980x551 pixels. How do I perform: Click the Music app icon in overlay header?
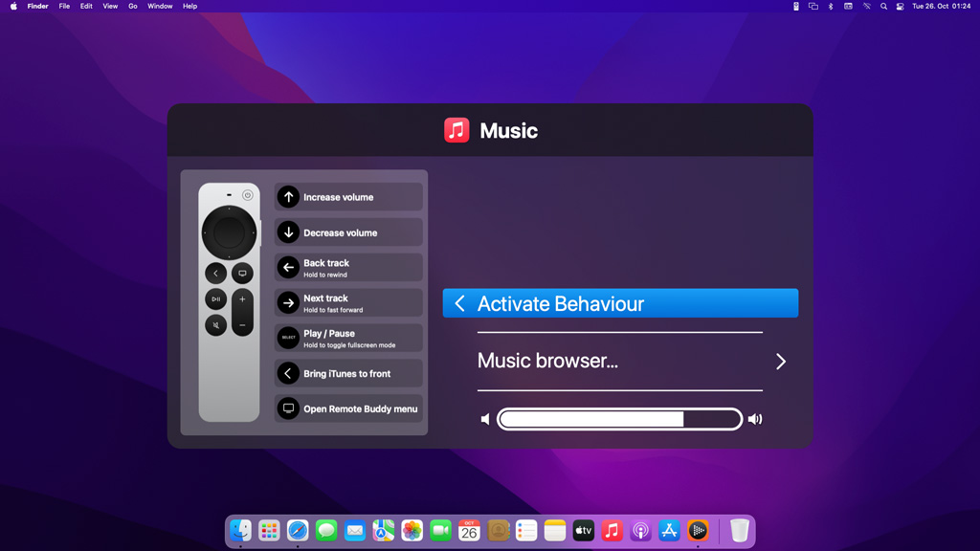click(x=457, y=130)
